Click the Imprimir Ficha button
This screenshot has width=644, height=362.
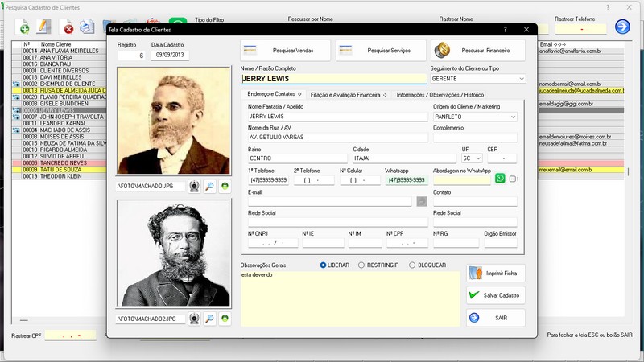click(x=496, y=273)
